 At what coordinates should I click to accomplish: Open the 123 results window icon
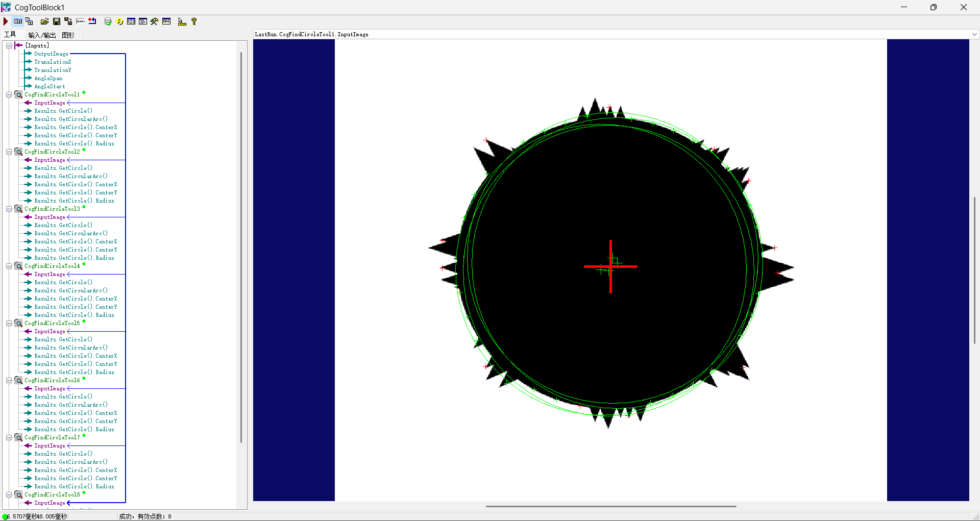[131, 21]
